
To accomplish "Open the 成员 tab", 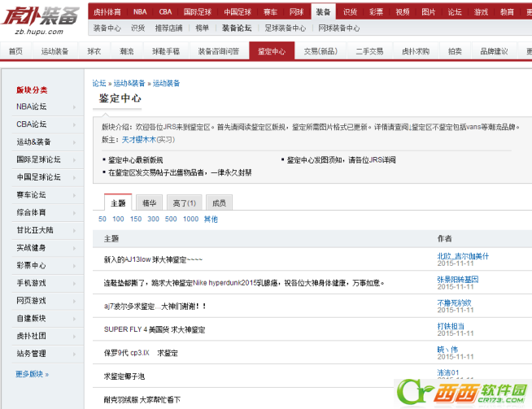I will coord(219,203).
